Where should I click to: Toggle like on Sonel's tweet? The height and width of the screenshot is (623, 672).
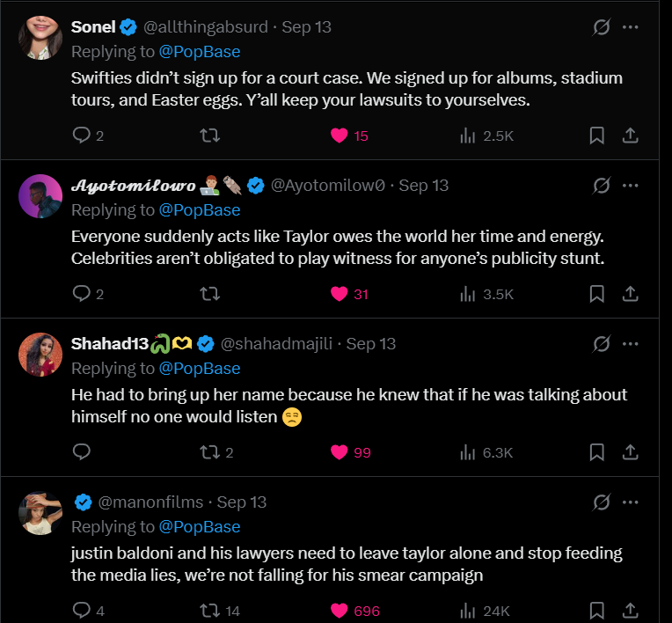tap(340, 136)
